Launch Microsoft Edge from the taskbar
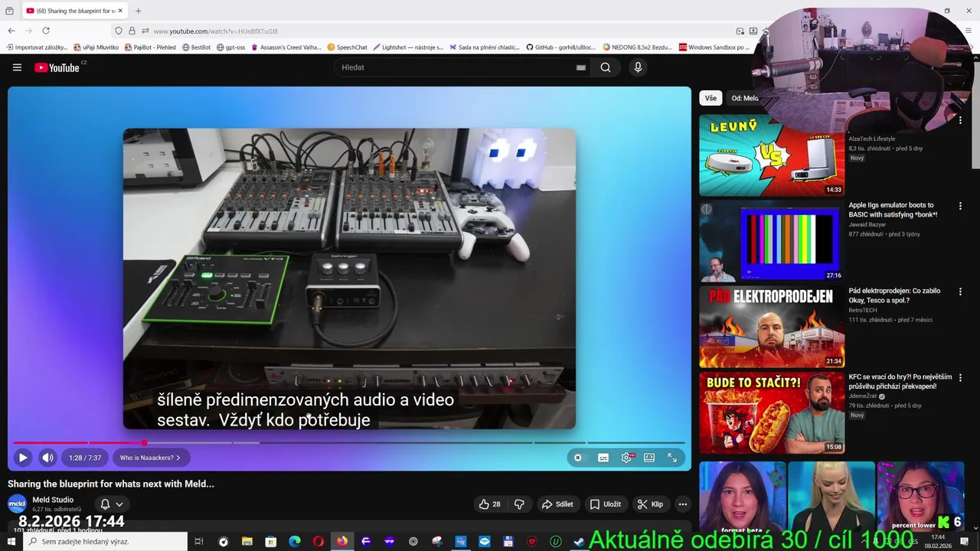 [295, 542]
